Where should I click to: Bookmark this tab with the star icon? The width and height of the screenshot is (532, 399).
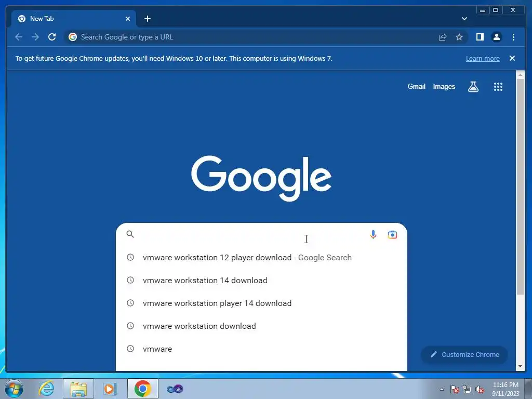[459, 37]
